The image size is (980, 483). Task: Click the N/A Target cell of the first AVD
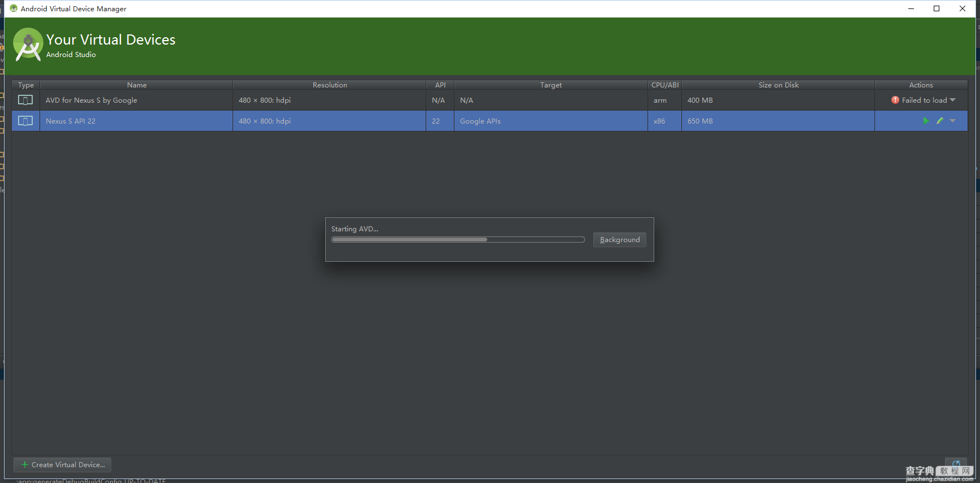pyautogui.click(x=551, y=100)
